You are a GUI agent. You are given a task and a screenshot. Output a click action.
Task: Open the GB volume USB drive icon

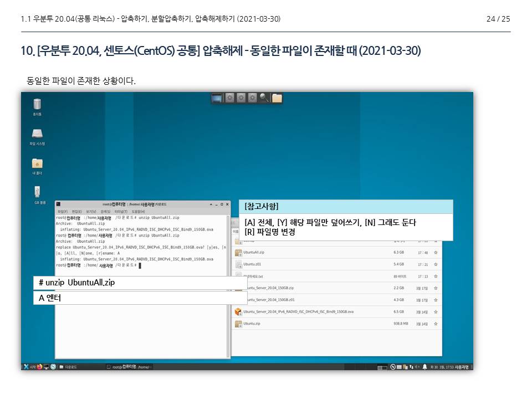tap(37, 192)
